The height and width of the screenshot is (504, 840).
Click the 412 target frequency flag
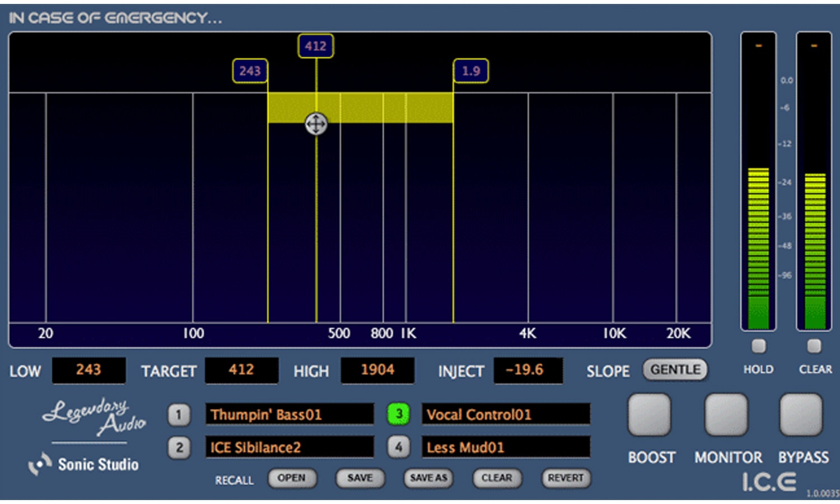point(315,46)
